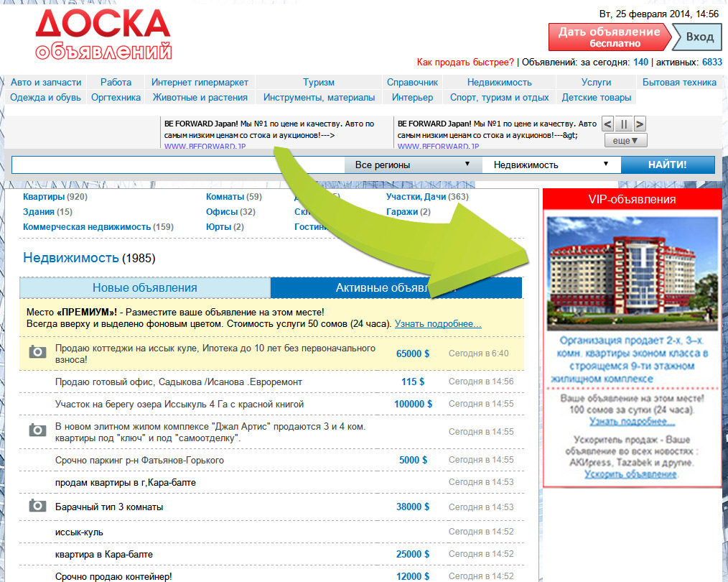
Task: Open the Все регионы dropdown
Action: [x=413, y=165]
